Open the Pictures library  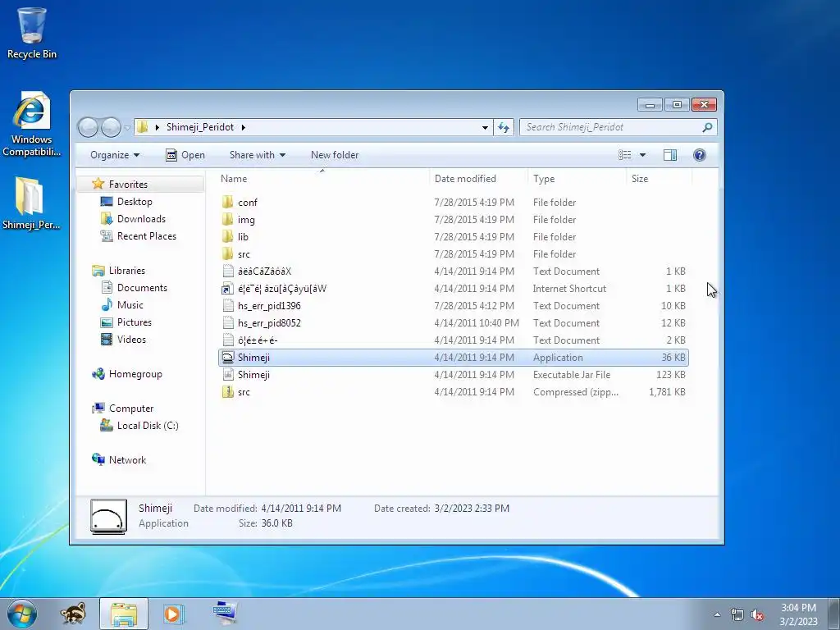click(135, 322)
